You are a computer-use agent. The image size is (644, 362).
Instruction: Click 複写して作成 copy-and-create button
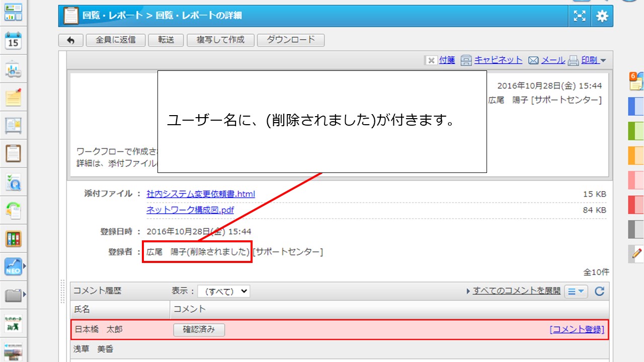coord(220,40)
